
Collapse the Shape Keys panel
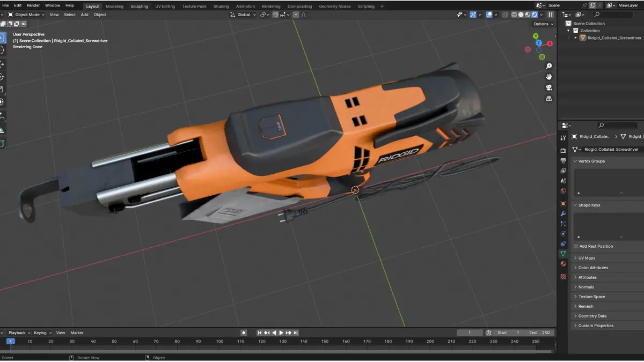575,205
